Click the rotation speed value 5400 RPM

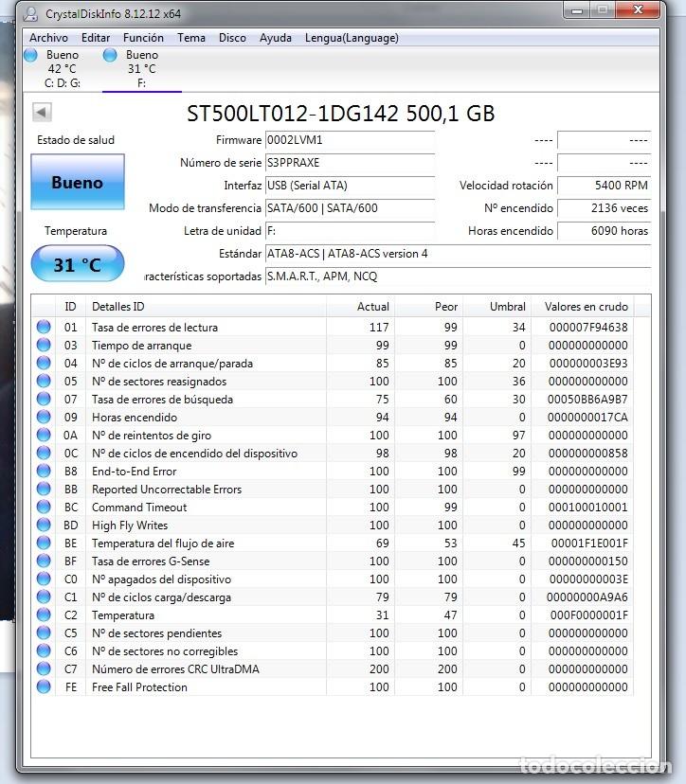click(604, 186)
